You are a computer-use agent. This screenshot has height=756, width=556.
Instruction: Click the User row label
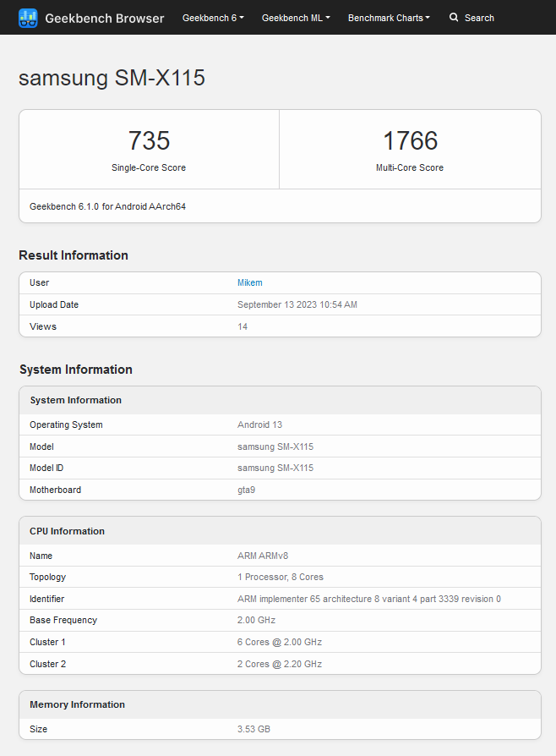point(39,282)
